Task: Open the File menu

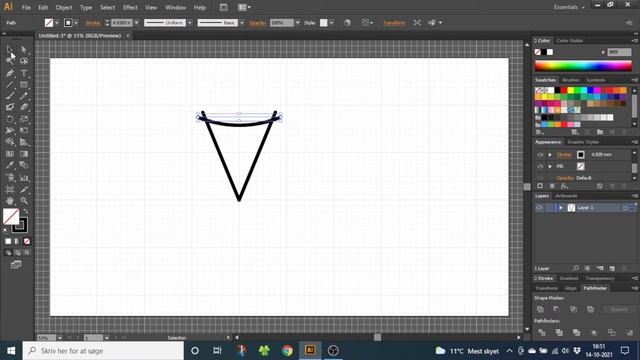Action: pyautogui.click(x=26, y=7)
